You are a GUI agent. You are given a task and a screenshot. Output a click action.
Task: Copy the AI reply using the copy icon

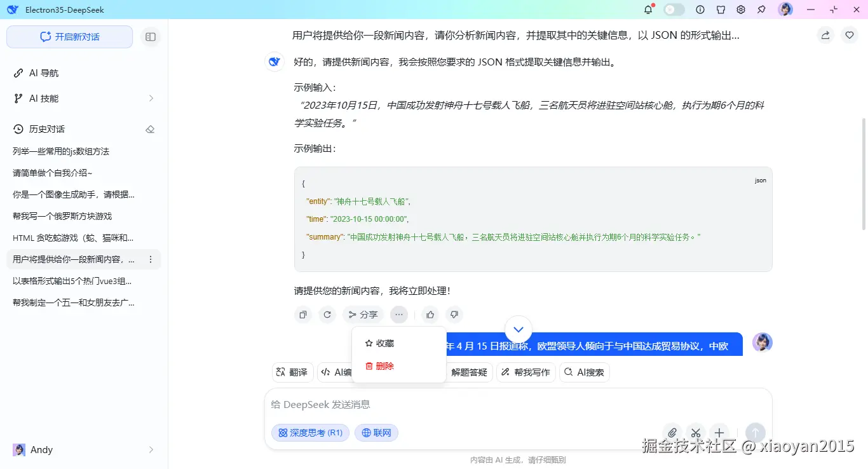302,315
